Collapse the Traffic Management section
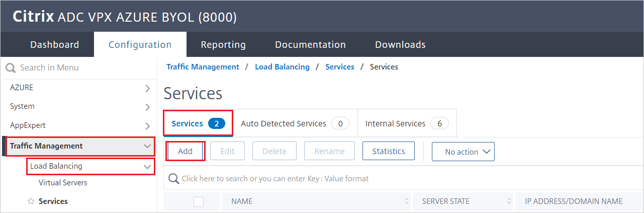This screenshot has height=213, width=644. click(x=147, y=146)
